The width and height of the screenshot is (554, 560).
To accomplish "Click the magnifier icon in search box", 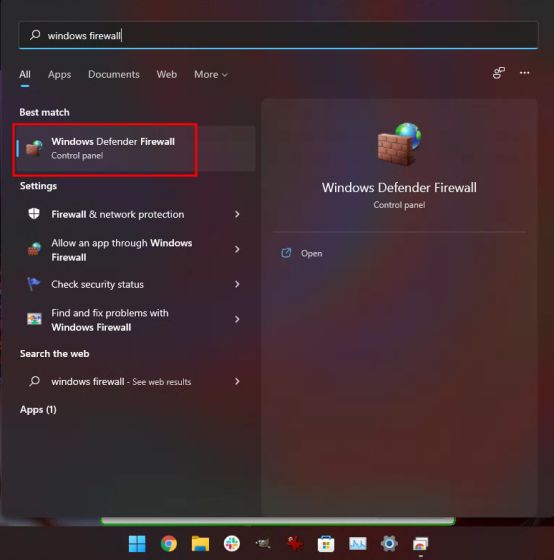I will tap(35, 35).
